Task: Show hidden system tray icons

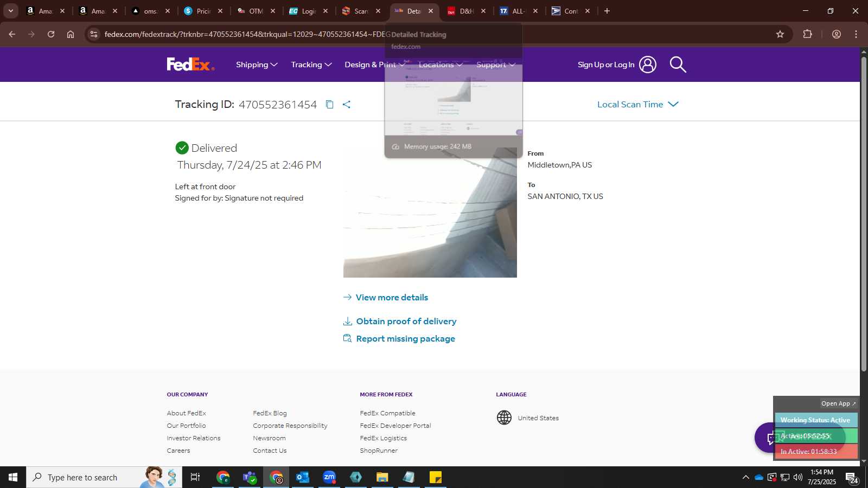Action: [745, 477]
